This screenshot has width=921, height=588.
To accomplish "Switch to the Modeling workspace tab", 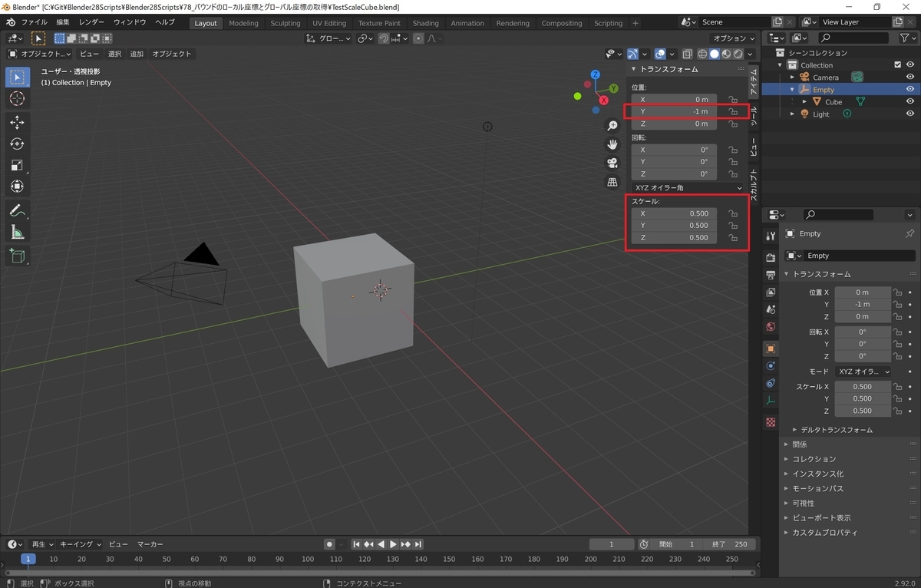I will [243, 23].
